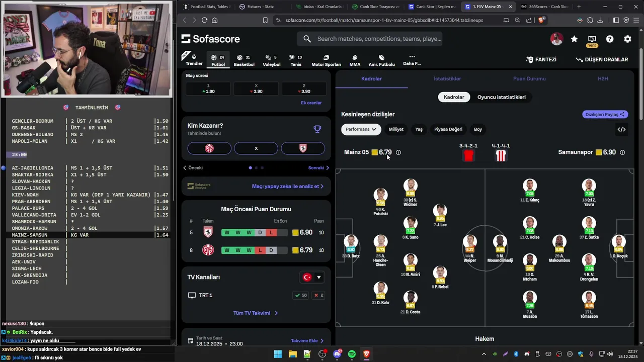Click Maçı yapay zeka ile analiz et
This screenshot has height=362, width=644.
tap(287, 186)
